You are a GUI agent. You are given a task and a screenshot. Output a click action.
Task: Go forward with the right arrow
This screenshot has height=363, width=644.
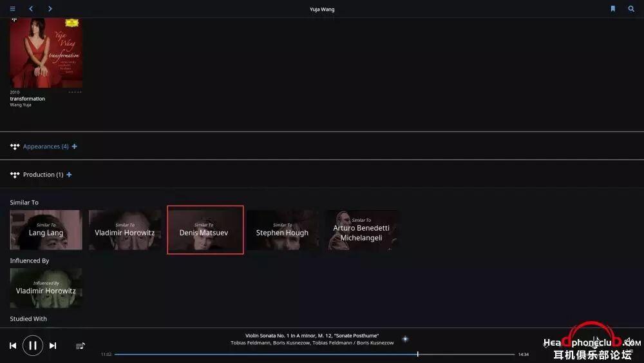[x=50, y=8]
